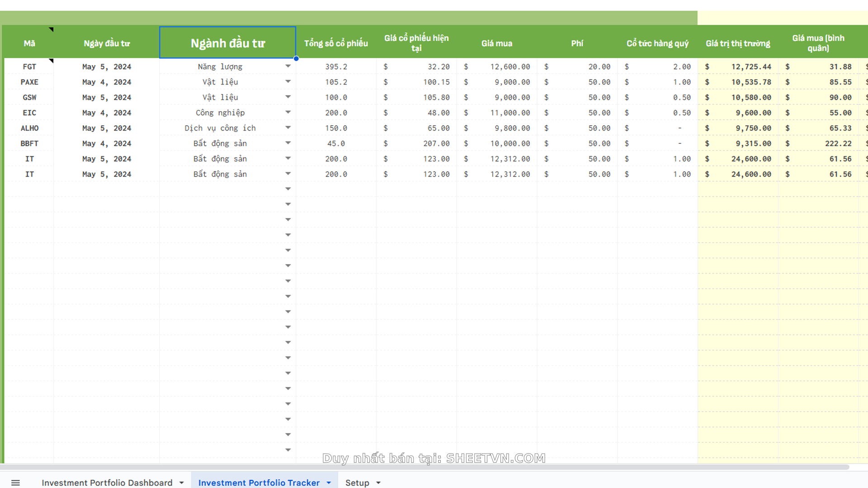Select the BBFT ticker cell
The width and height of the screenshot is (868, 488).
point(29,143)
